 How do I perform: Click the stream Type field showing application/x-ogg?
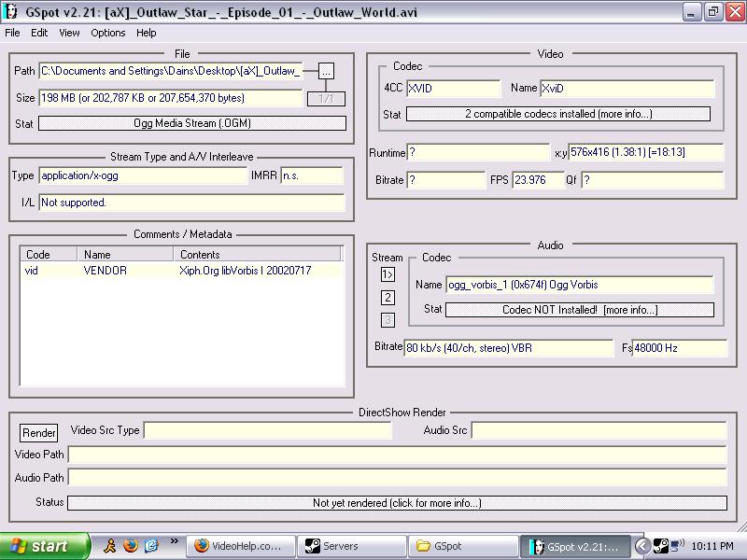143,175
